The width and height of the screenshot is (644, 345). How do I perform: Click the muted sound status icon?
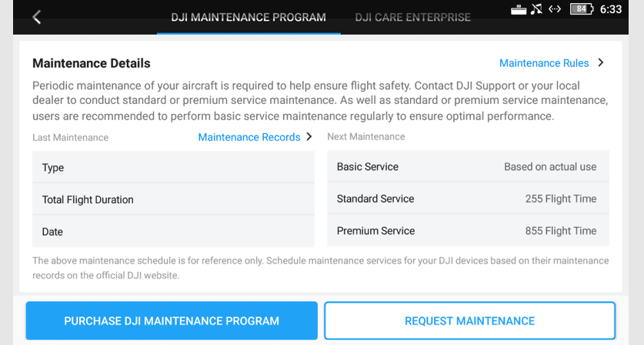[536, 9]
